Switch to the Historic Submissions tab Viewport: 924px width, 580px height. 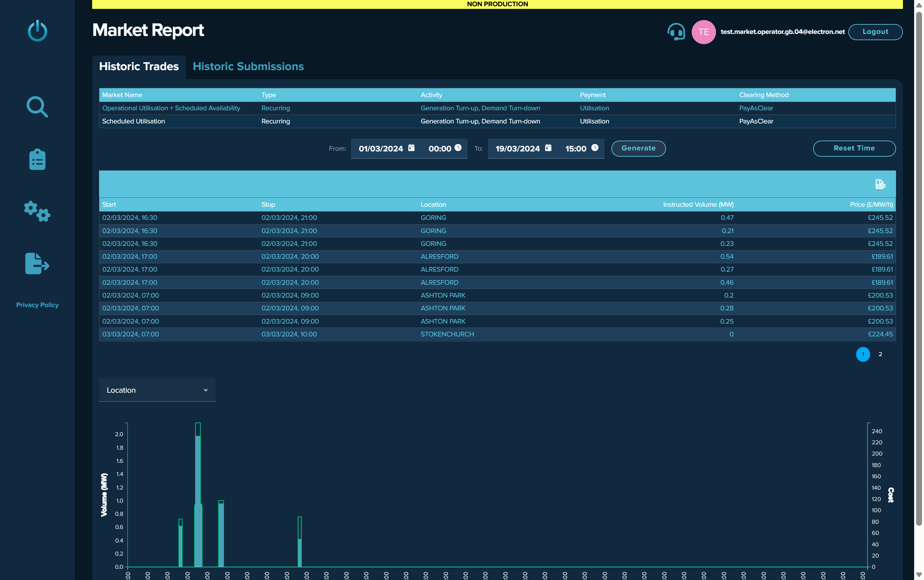point(248,66)
